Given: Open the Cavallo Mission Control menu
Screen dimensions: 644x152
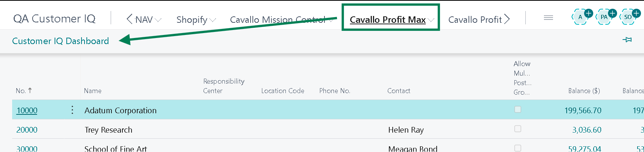Looking at the screenshot, I should tap(280, 20).
